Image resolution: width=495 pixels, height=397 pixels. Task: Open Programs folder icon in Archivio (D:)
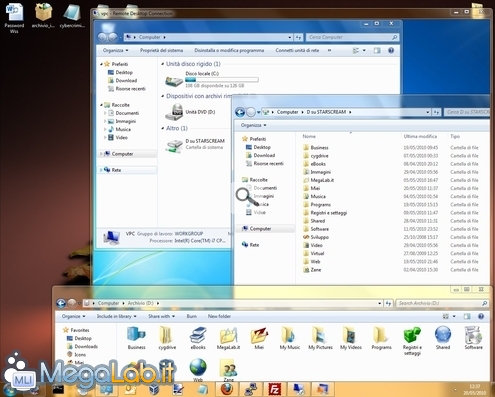click(381, 338)
